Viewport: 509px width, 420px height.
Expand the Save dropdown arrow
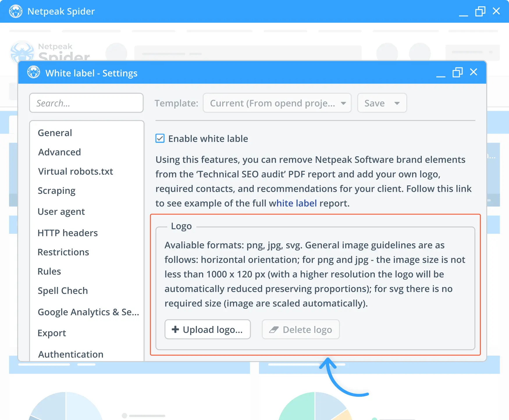397,103
